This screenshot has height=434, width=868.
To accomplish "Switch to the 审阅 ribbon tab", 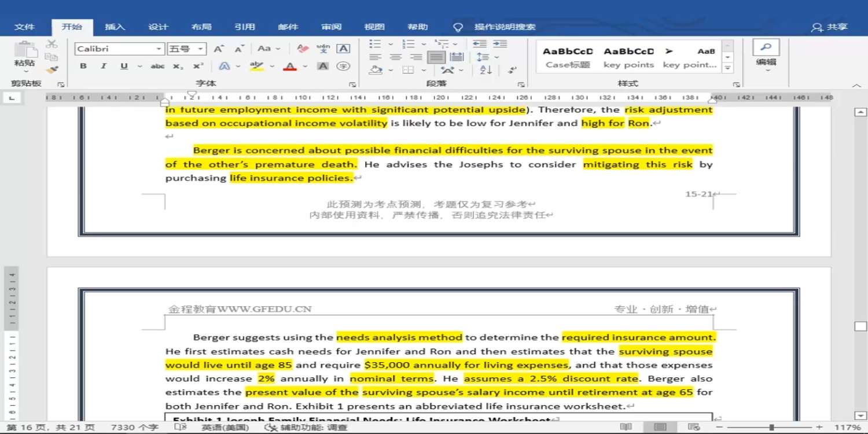I will [x=332, y=27].
